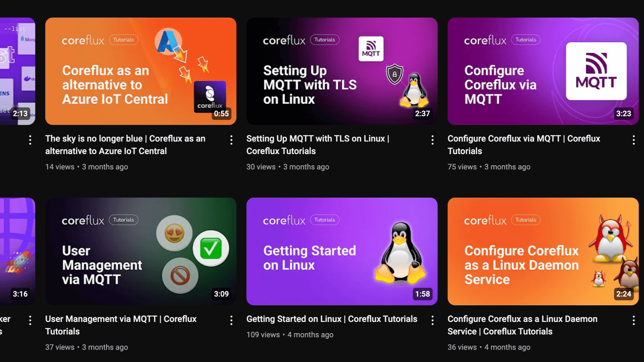Play the User Management via MQTT thumbnail
The width and height of the screenshot is (644, 362).
click(x=141, y=251)
